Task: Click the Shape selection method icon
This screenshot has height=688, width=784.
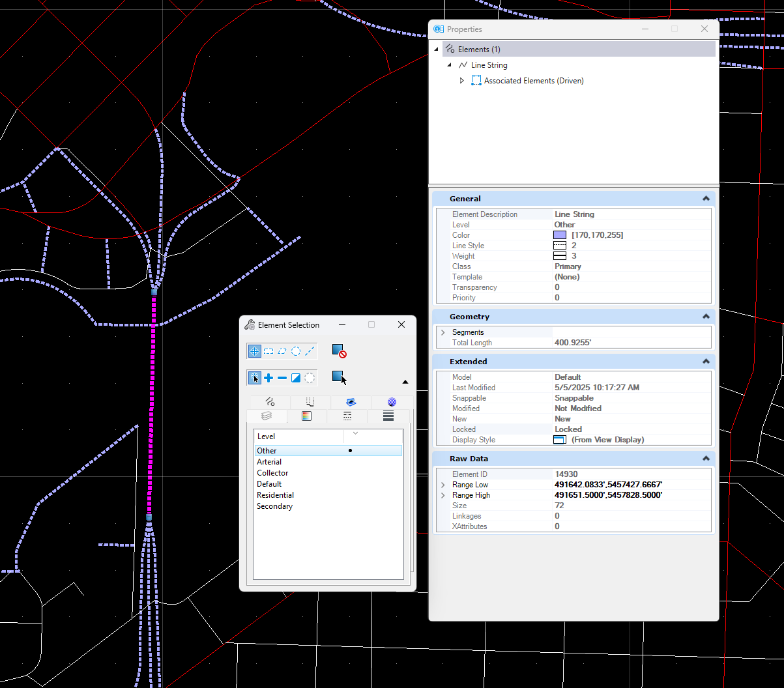Action: (282, 351)
